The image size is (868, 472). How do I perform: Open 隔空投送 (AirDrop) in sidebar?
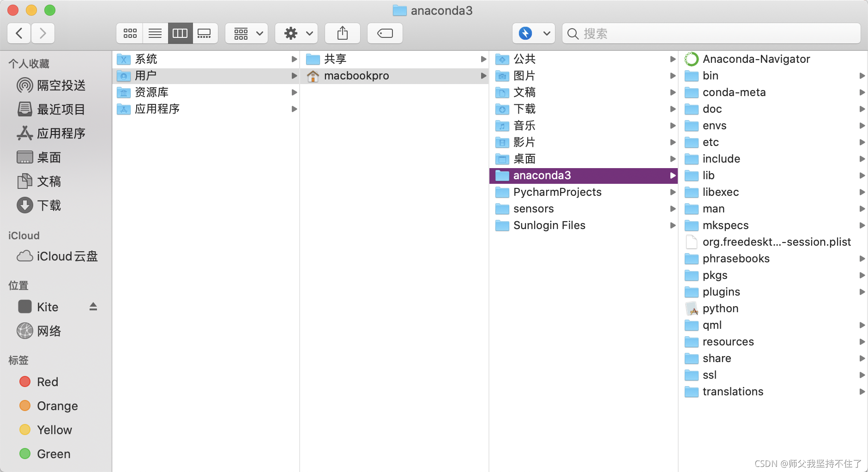pyautogui.click(x=56, y=85)
